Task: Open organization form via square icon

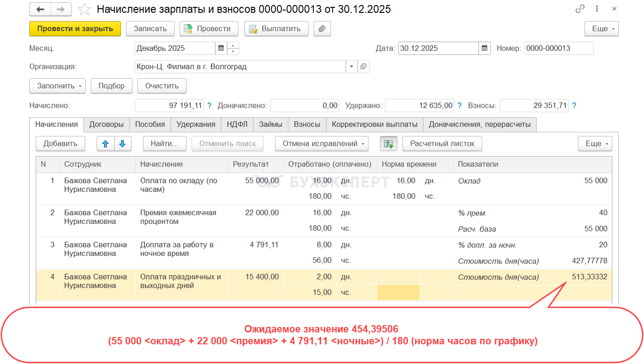Action: tap(363, 67)
